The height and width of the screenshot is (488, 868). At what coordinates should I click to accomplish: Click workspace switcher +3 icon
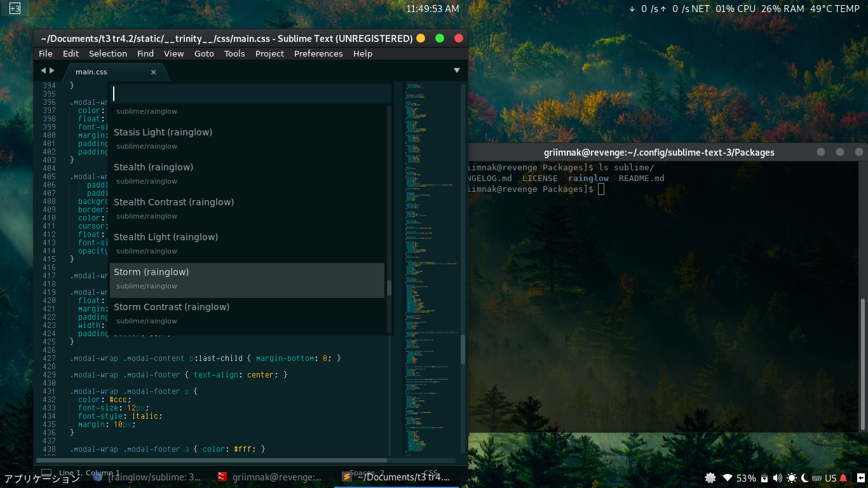pos(15,8)
